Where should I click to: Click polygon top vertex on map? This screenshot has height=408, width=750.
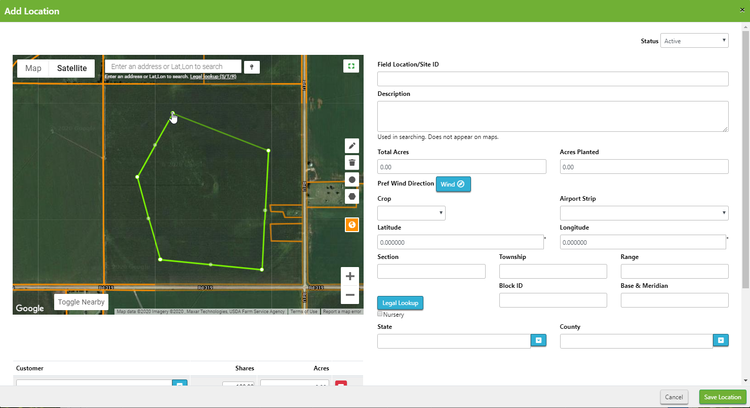(x=173, y=113)
